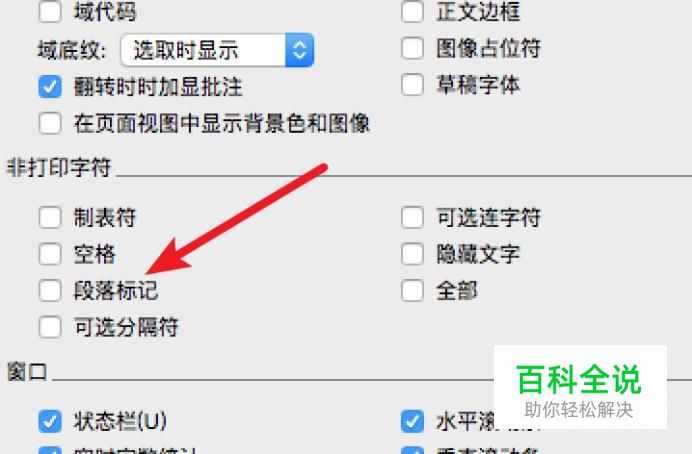Toggle the 制表符 checkbox
Image resolution: width=692 pixels, height=454 pixels.
tap(50, 218)
